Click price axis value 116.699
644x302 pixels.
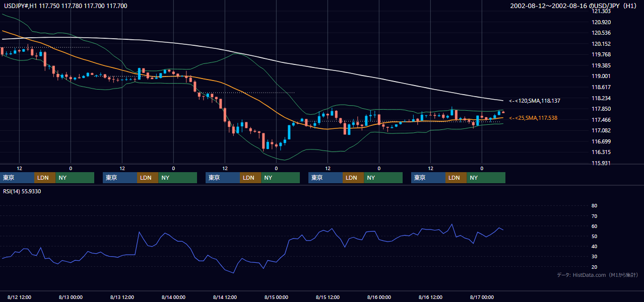(601, 141)
